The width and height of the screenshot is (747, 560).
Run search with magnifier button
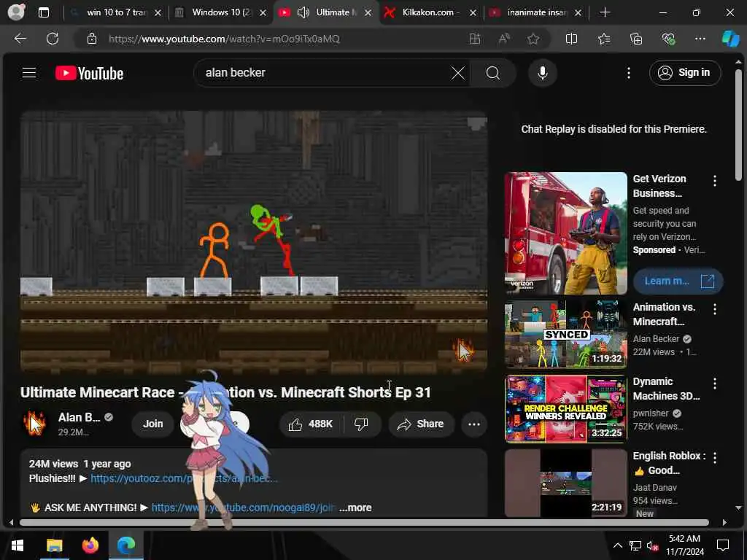pyautogui.click(x=493, y=73)
